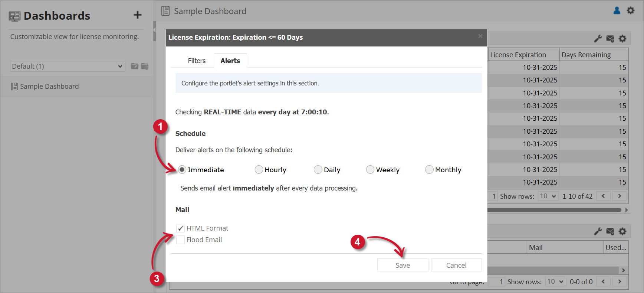Click the wrench icon of upper portlet

coord(598,39)
